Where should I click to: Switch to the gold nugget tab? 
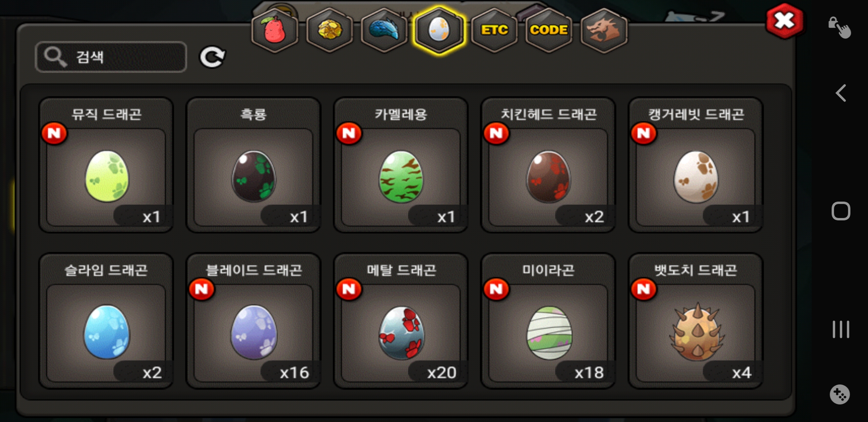330,30
